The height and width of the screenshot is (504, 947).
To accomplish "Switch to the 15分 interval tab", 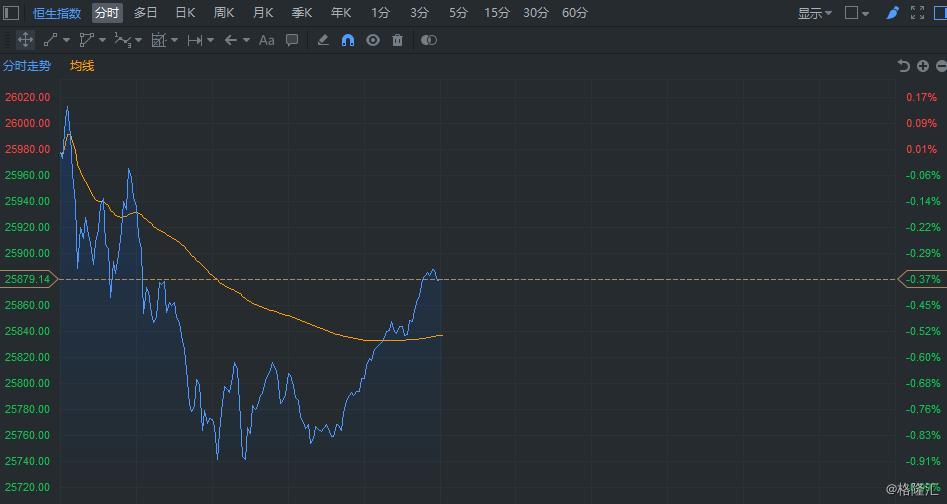I will (496, 13).
